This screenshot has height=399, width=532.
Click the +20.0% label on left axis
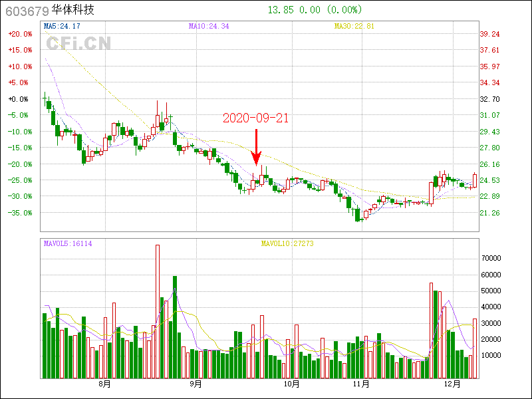(x=20, y=34)
